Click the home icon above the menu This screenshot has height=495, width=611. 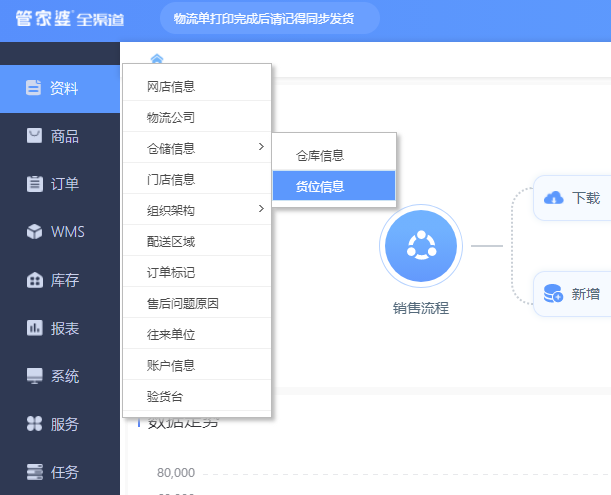(x=157, y=58)
